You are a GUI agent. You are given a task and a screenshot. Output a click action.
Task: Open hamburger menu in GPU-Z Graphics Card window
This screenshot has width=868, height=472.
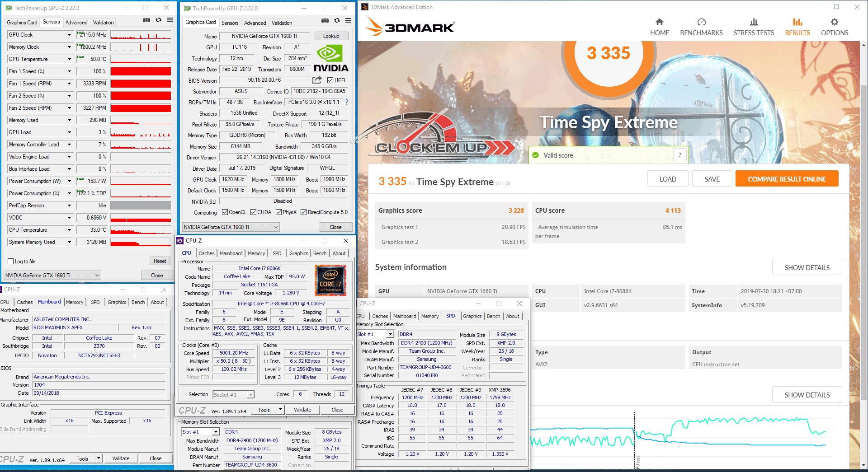[x=348, y=21]
